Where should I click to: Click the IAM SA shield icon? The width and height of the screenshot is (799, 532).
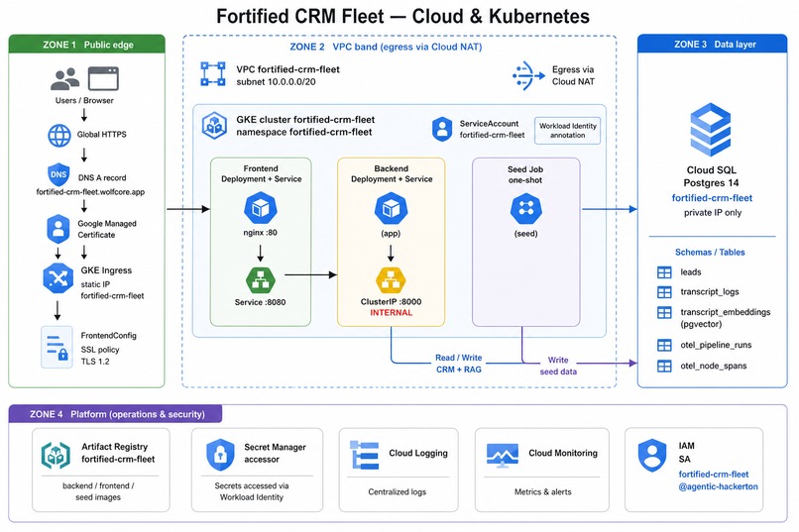(651, 455)
